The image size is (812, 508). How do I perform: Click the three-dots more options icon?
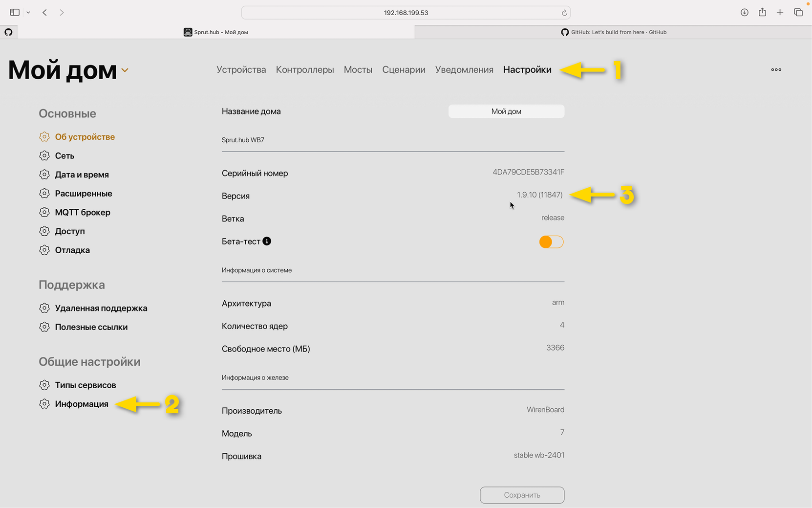776,69
